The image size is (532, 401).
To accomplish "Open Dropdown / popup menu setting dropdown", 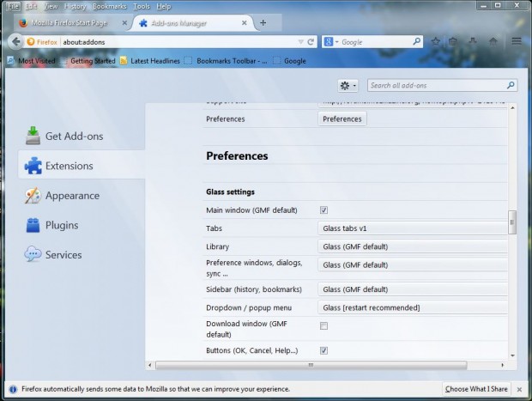I will [x=413, y=307].
